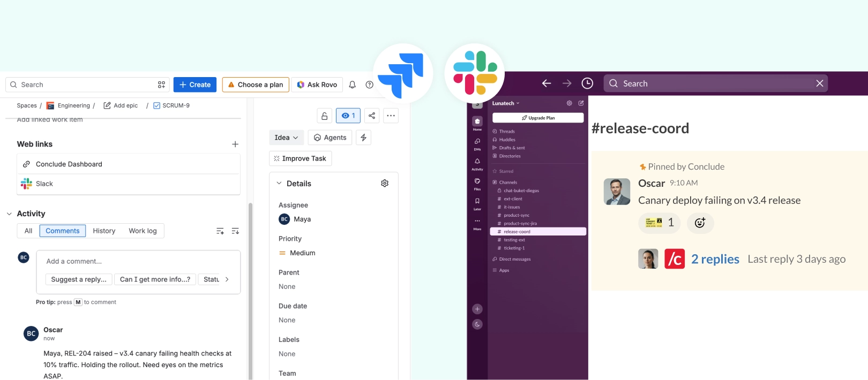
Task: Expand the Slack Direct messages section
Action: [512, 259]
